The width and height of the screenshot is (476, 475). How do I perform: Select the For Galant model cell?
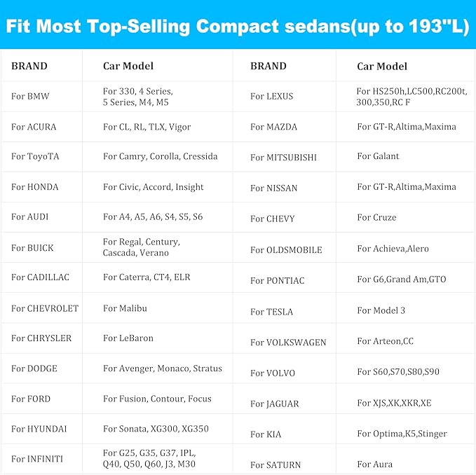click(x=406, y=156)
